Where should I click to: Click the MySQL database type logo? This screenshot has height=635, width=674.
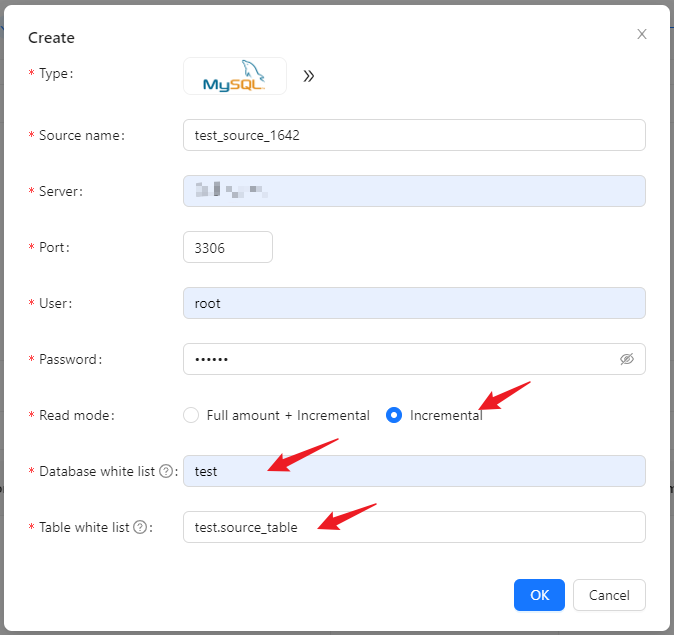point(234,76)
